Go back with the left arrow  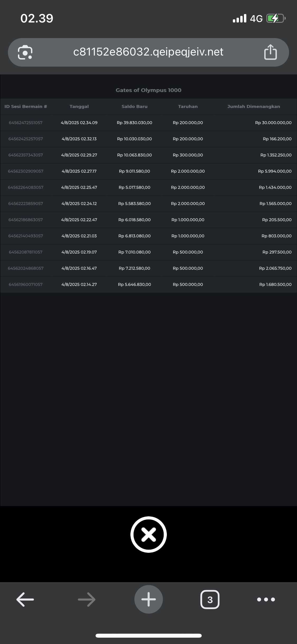25,599
